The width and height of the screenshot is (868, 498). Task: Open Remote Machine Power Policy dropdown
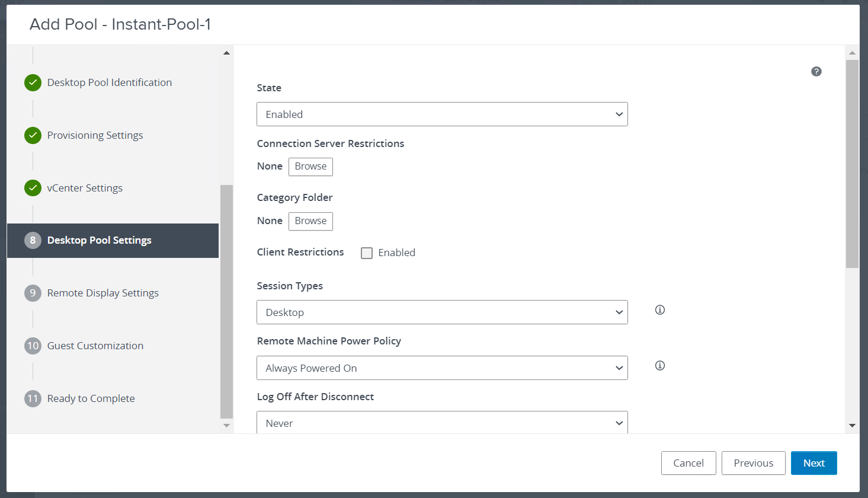[442, 368]
